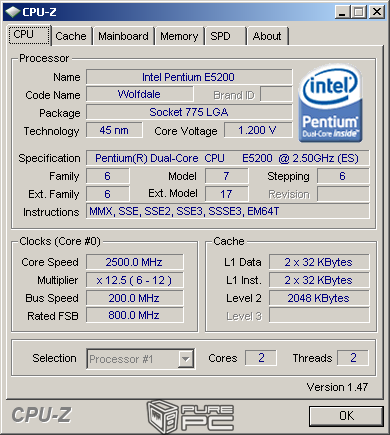
Task: Click the Version 1.47 text
Action: (x=337, y=387)
